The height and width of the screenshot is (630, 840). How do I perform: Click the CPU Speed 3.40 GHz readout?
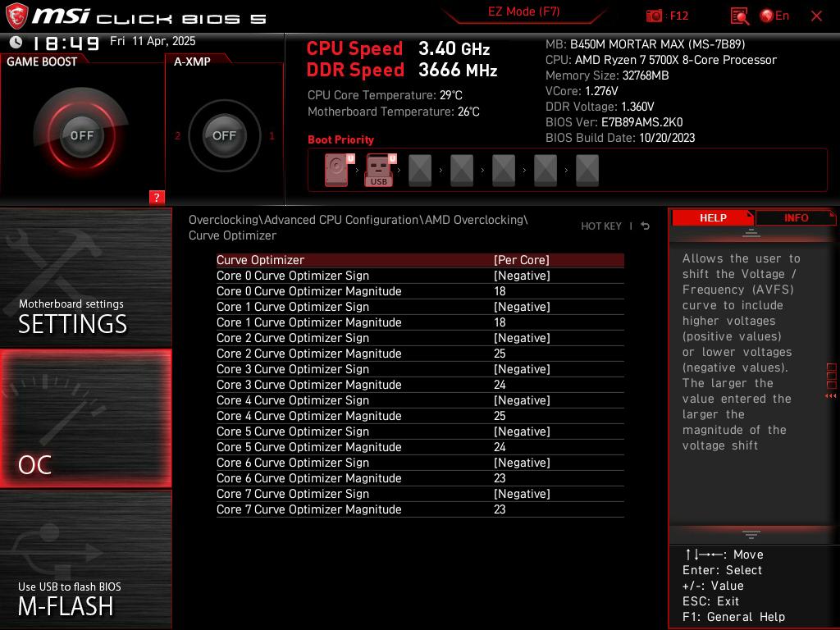(398, 48)
